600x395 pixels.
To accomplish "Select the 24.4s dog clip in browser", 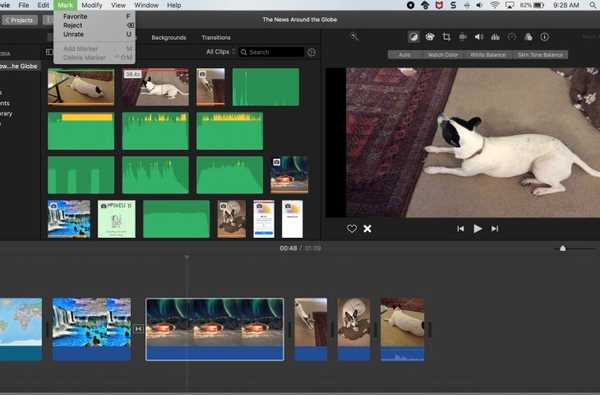I will pyautogui.click(x=155, y=87).
